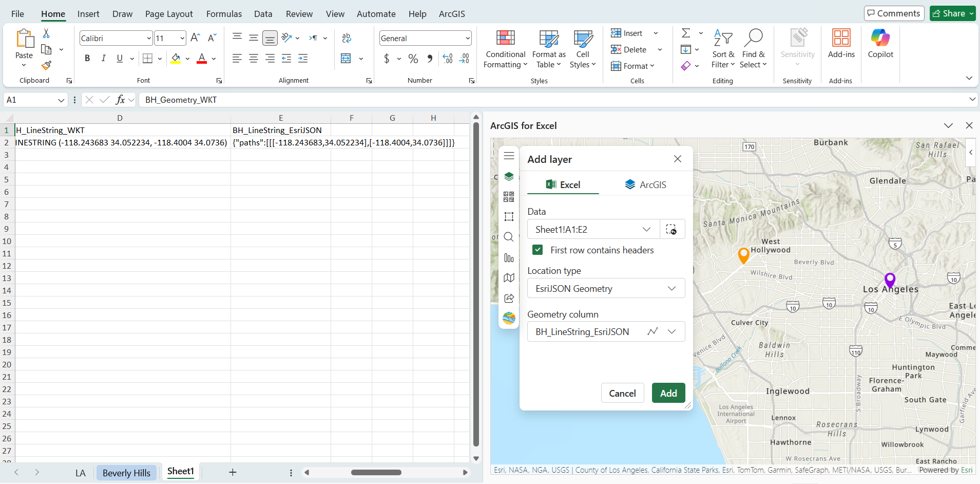
Task: Open the Formulas ribbon tab
Action: point(224,14)
